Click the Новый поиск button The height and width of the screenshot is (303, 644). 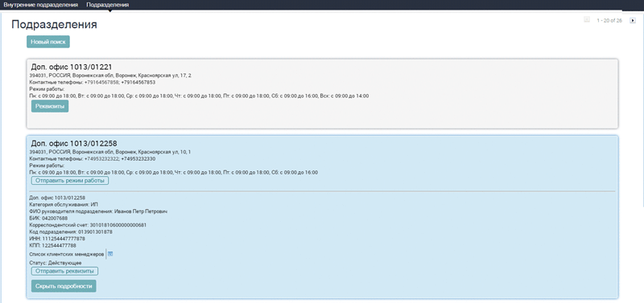click(48, 42)
